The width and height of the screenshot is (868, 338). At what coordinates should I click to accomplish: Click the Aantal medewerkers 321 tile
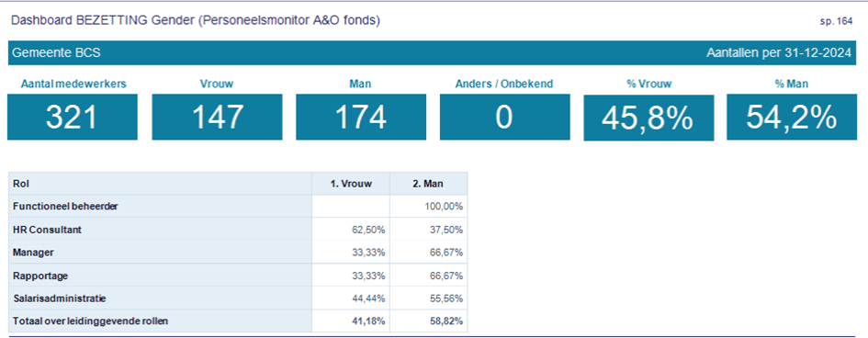point(73,117)
